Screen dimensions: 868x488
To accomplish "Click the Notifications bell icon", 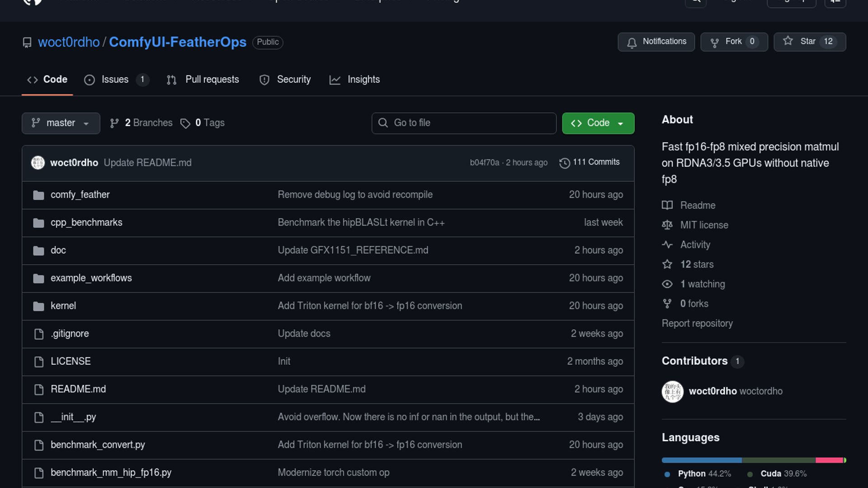I will [632, 42].
